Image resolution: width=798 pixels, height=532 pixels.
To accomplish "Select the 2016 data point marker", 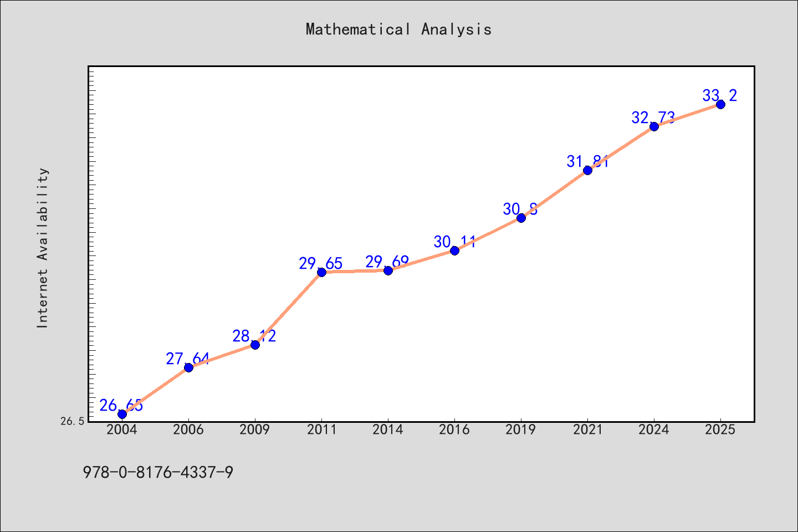I will click(454, 250).
